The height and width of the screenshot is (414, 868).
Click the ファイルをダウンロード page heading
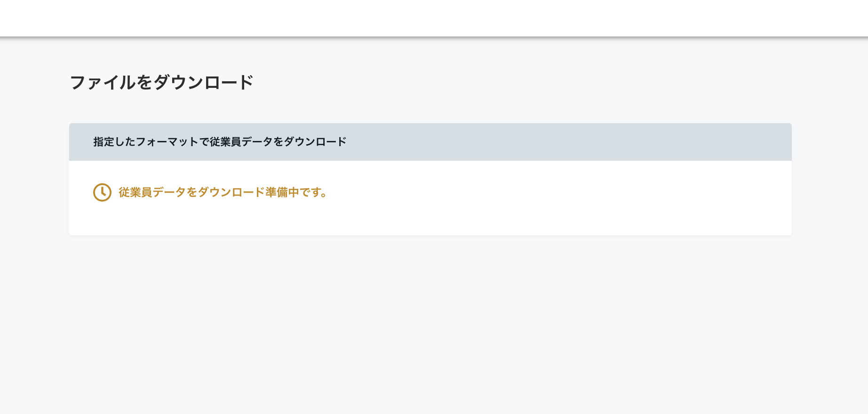click(x=162, y=82)
